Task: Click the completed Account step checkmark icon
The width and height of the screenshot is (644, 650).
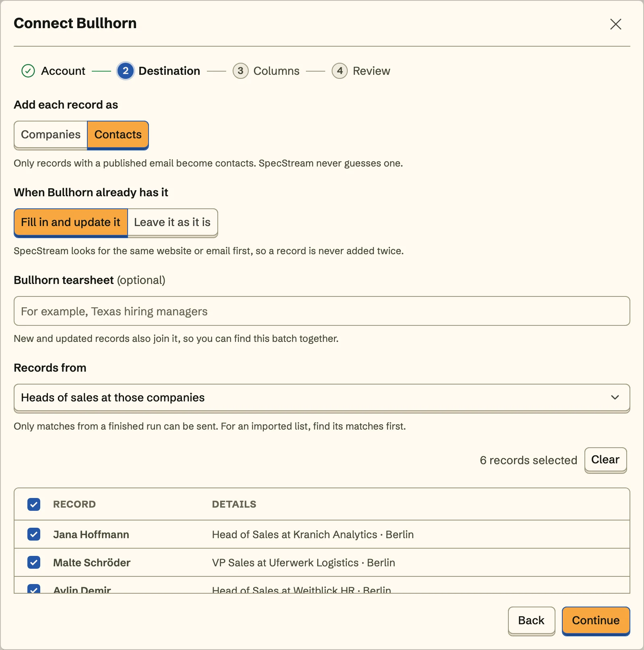Action: (28, 71)
